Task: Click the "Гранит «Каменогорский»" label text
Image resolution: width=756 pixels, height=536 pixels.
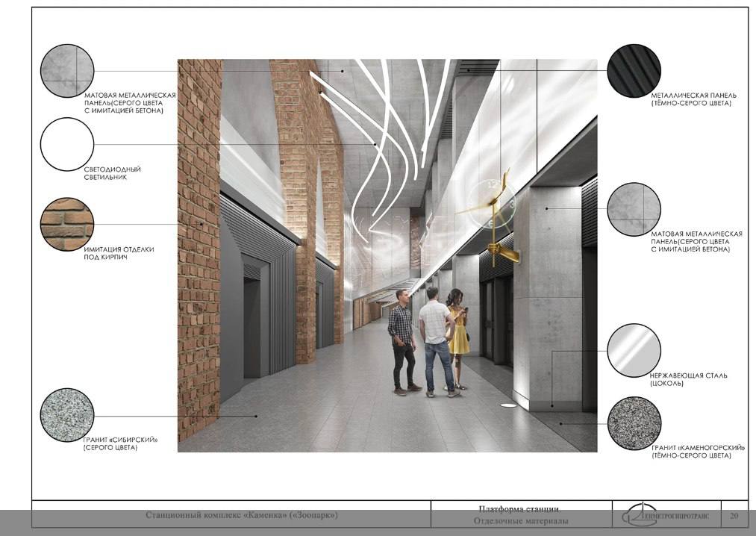Action: coord(697,451)
